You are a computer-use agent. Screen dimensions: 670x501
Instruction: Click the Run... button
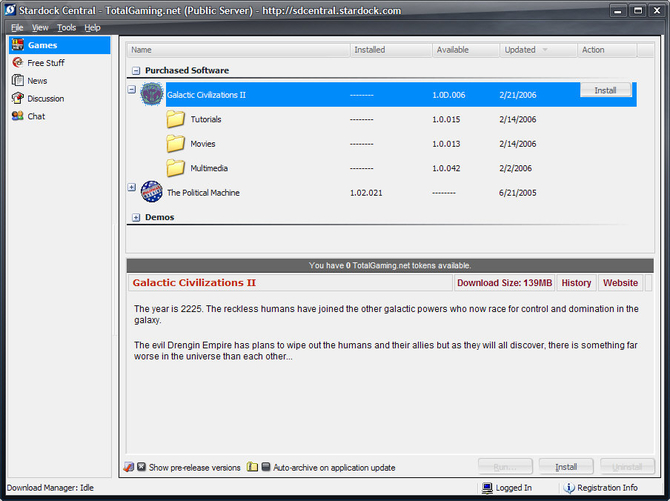click(x=505, y=467)
